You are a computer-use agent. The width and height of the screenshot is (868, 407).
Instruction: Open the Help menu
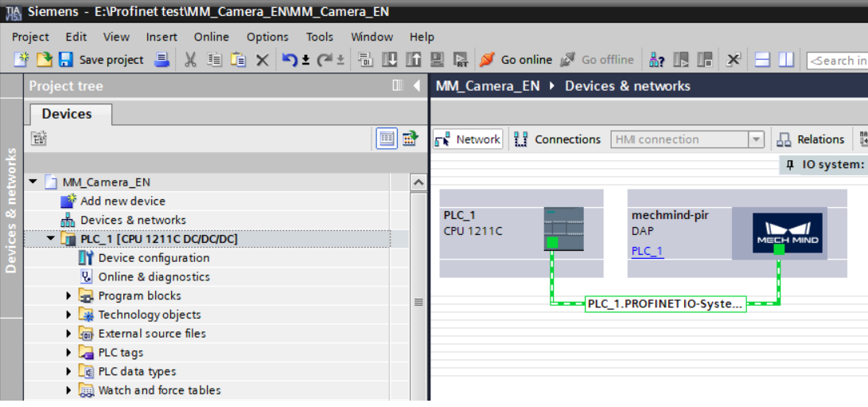click(422, 37)
